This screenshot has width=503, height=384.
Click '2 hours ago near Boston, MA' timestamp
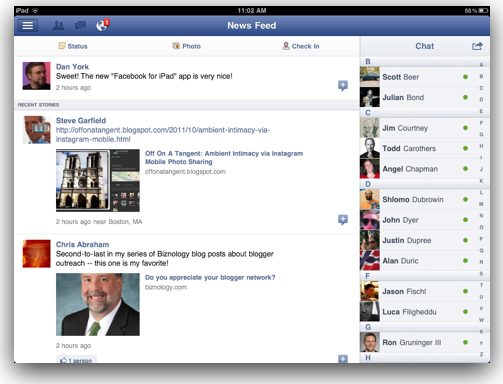coord(99,222)
